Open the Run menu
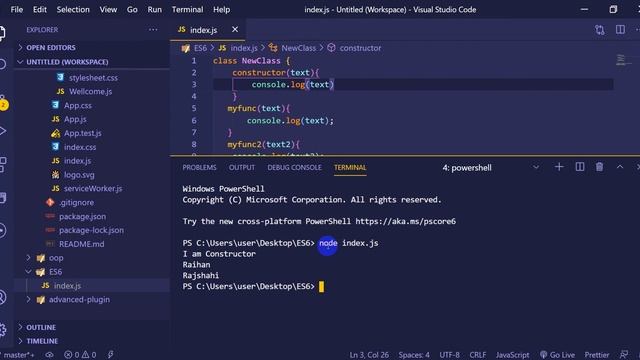This screenshot has width=640, height=360. (154, 9)
